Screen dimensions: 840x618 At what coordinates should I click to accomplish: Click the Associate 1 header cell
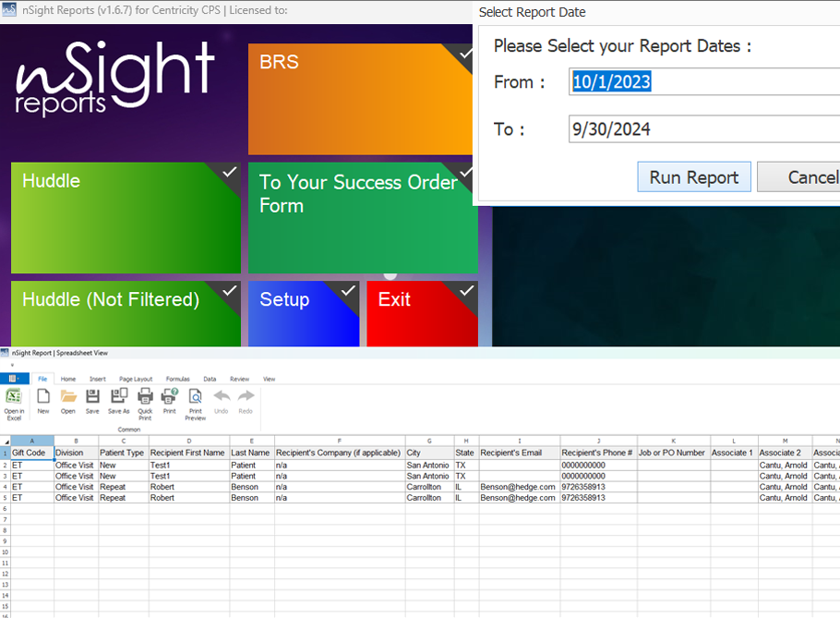click(x=734, y=453)
